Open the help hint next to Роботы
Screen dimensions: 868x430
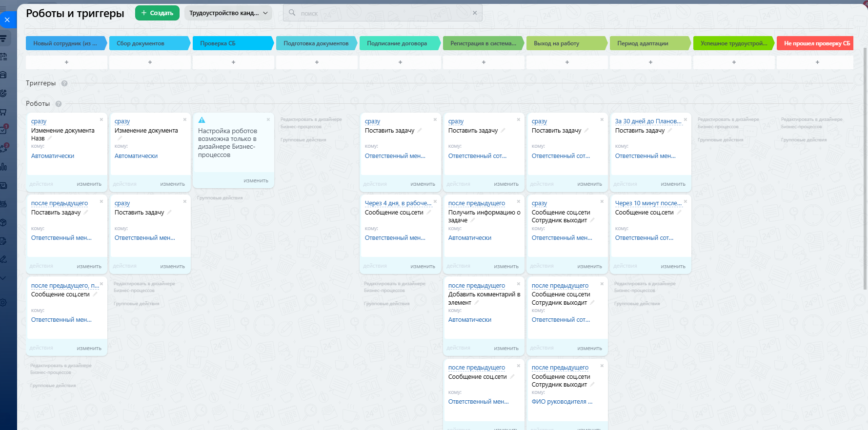59,104
